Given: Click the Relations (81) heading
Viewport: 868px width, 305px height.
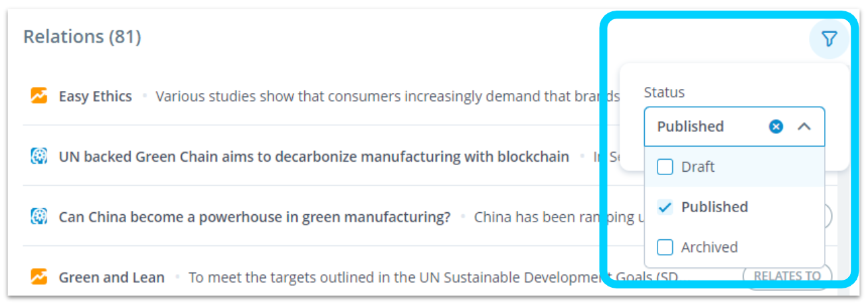Looking at the screenshot, I should pyautogui.click(x=82, y=36).
